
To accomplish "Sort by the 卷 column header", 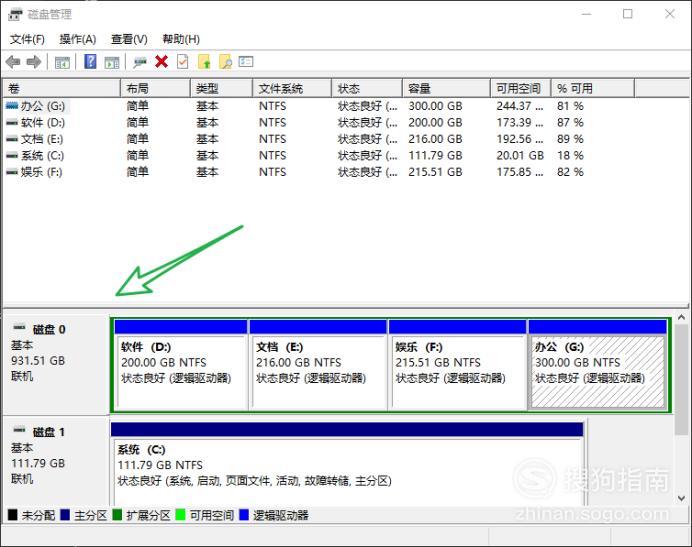I will coord(61,88).
